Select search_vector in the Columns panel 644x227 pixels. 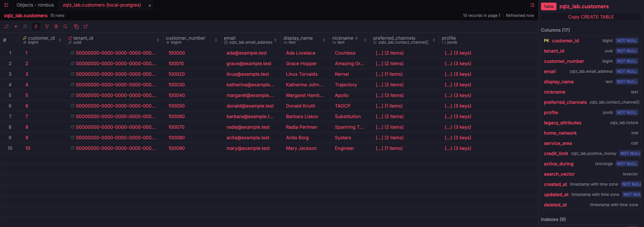pos(591,174)
